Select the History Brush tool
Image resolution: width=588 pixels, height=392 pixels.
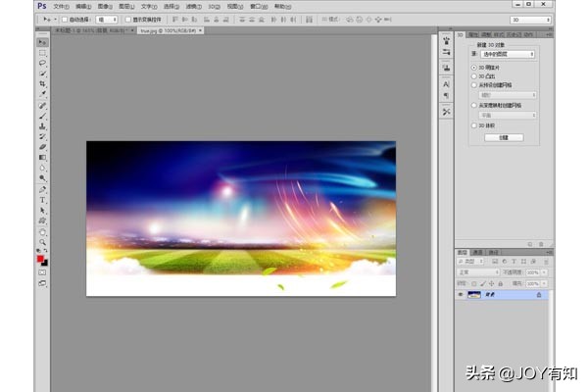(x=42, y=136)
